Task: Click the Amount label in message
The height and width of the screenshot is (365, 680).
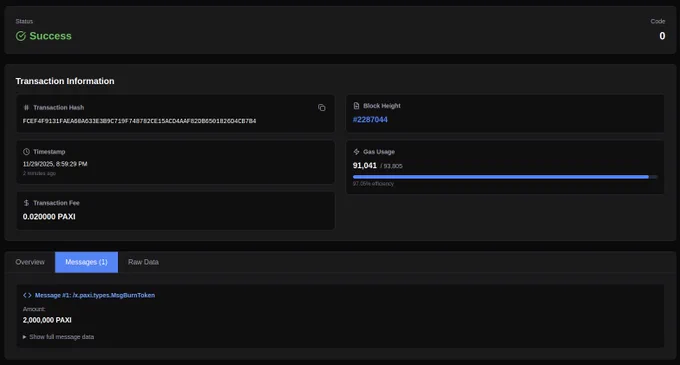Action: pyautogui.click(x=34, y=309)
